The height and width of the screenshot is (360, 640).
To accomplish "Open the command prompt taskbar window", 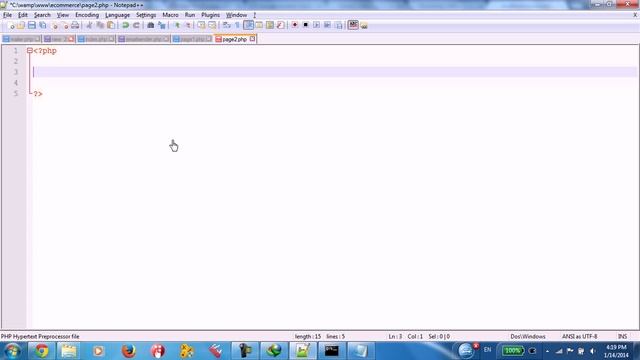I will (331, 351).
